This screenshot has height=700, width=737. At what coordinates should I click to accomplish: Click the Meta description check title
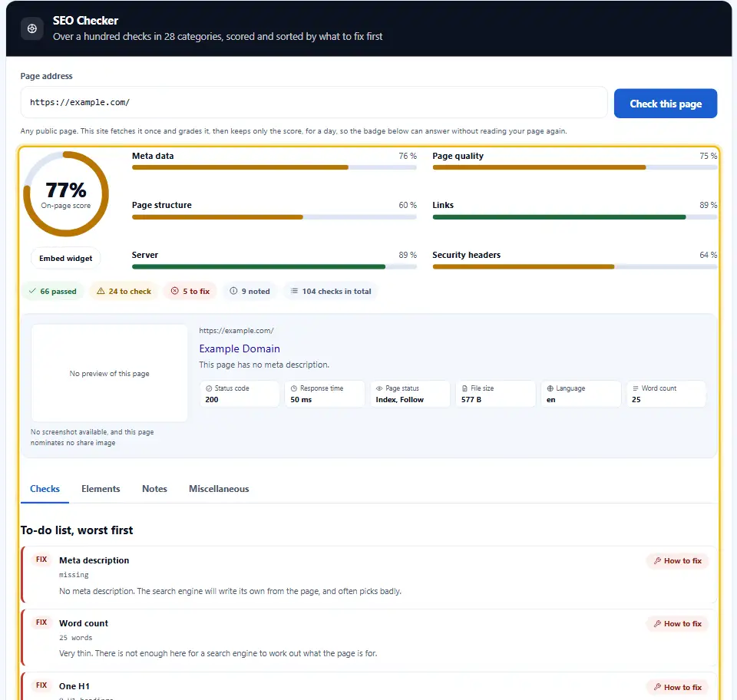click(x=94, y=560)
